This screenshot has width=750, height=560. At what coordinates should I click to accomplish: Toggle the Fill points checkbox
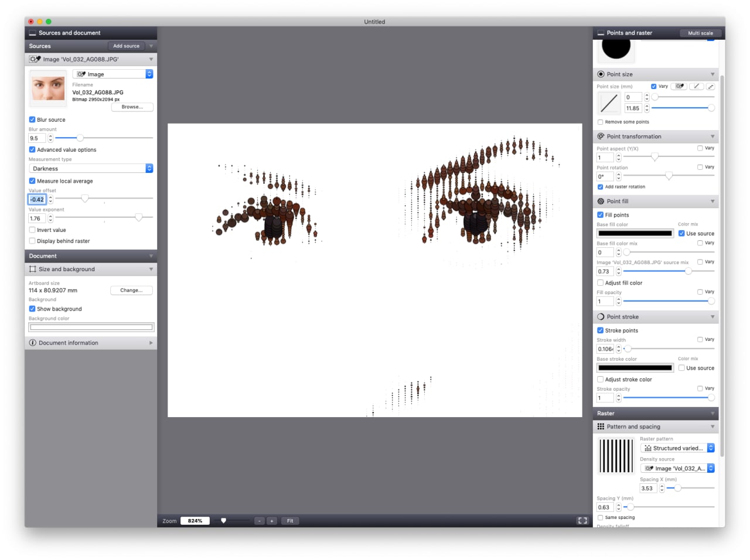click(600, 215)
